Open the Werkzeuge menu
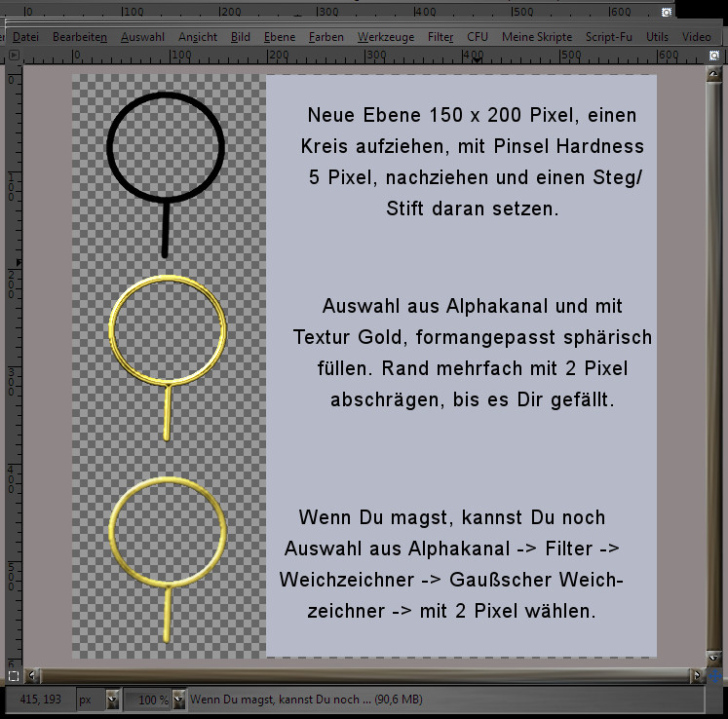Screen dimensions: 728x719 [385, 36]
